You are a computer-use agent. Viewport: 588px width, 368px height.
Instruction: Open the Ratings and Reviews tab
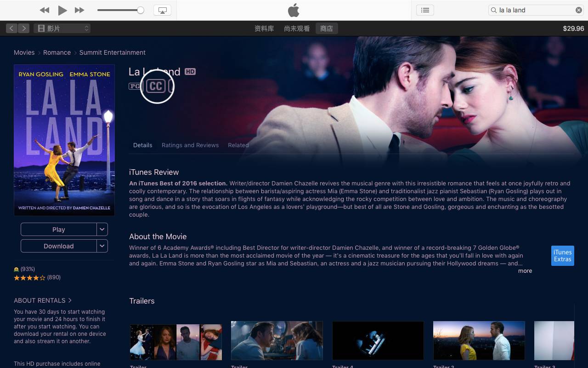tap(190, 145)
